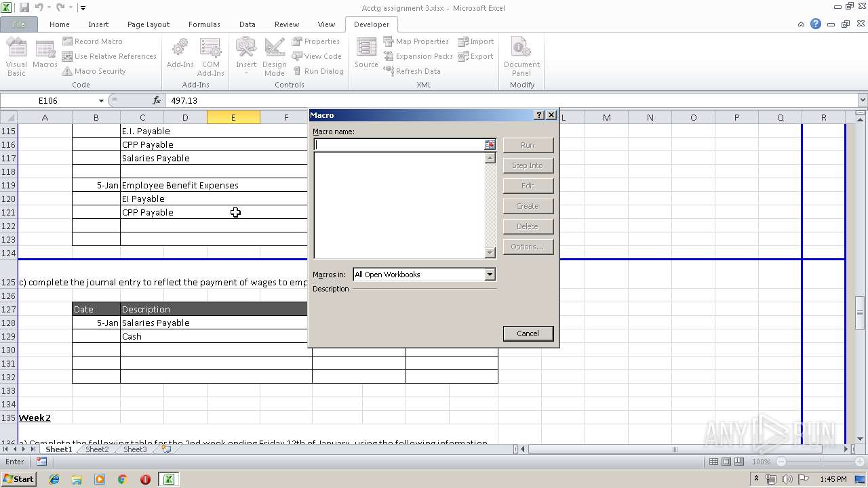
Task: Select column A header
Action: [x=45, y=117]
